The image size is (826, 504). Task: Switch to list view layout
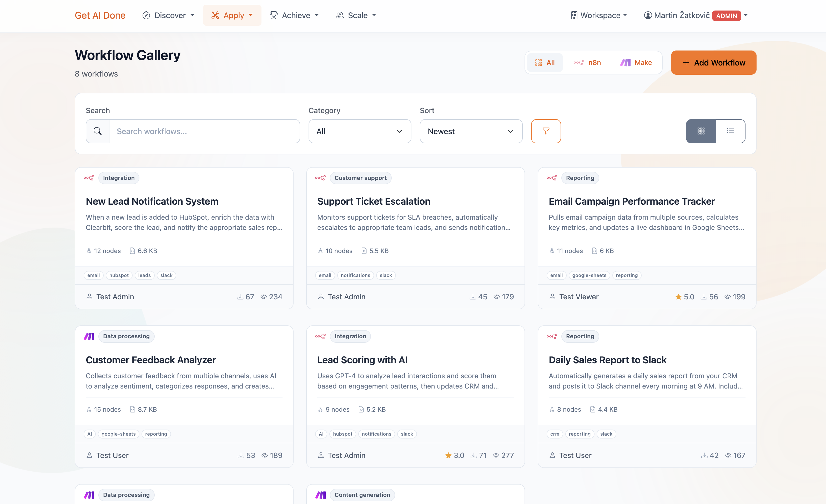click(731, 131)
